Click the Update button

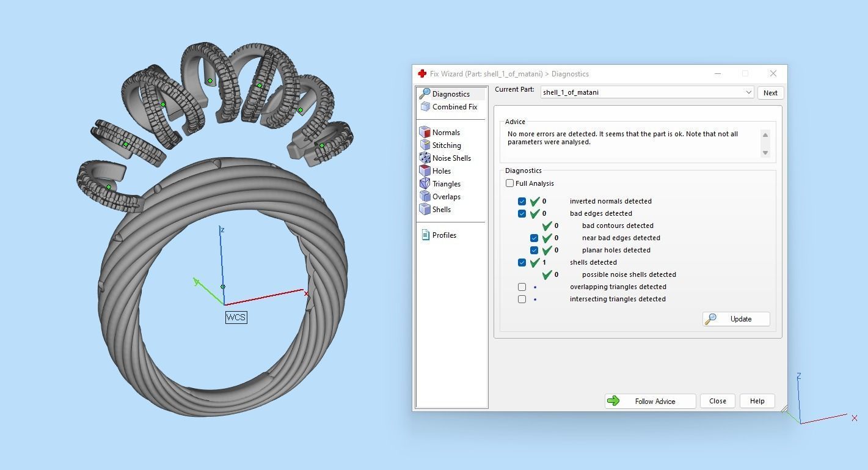coord(736,318)
